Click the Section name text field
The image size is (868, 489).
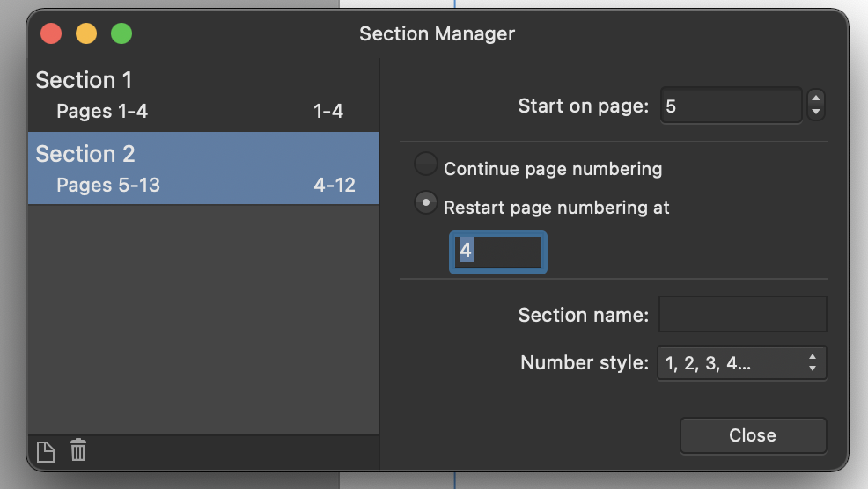pos(742,314)
